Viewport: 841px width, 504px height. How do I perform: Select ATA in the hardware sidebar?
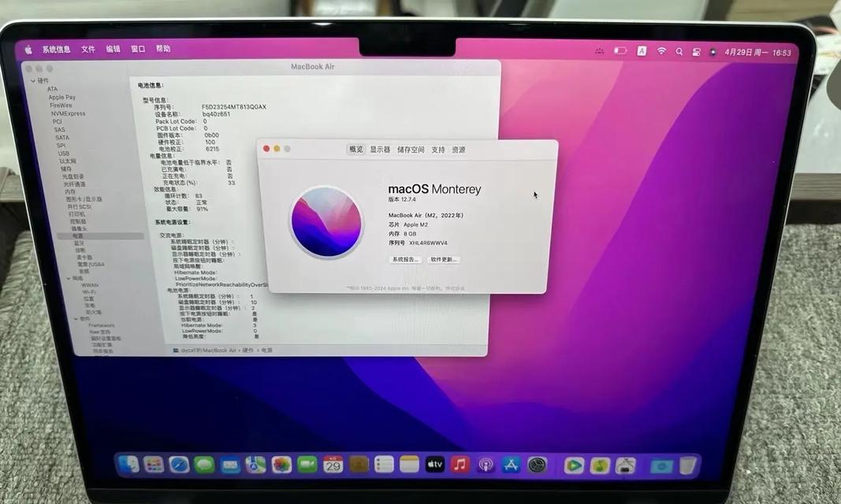coord(52,89)
